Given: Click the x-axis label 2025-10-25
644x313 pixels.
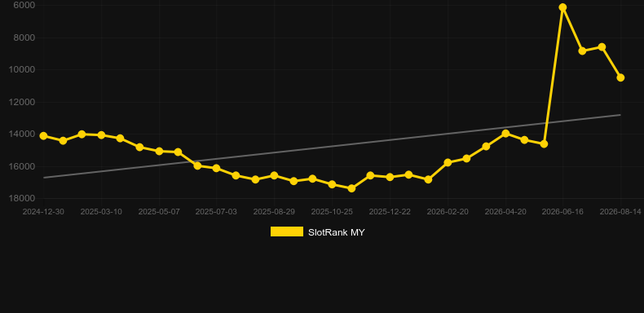Looking at the screenshot, I should 332,212.
